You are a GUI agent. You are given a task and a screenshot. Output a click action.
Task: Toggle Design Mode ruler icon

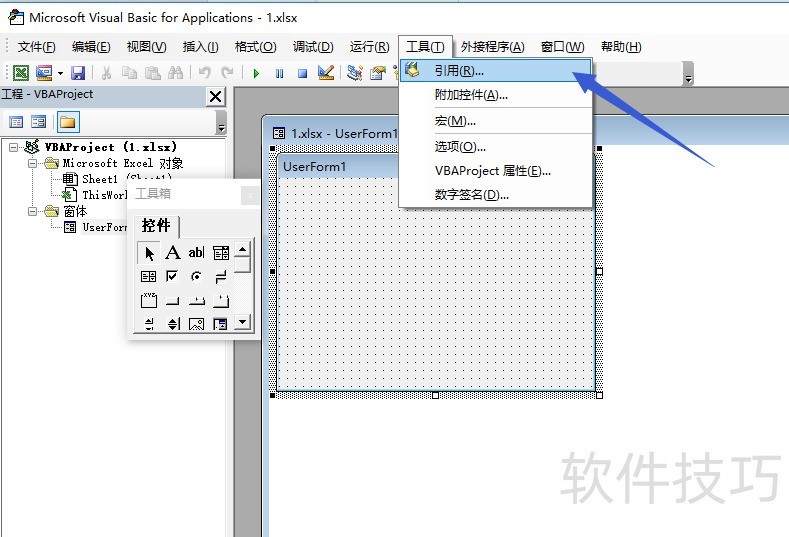tap(326, 73)
